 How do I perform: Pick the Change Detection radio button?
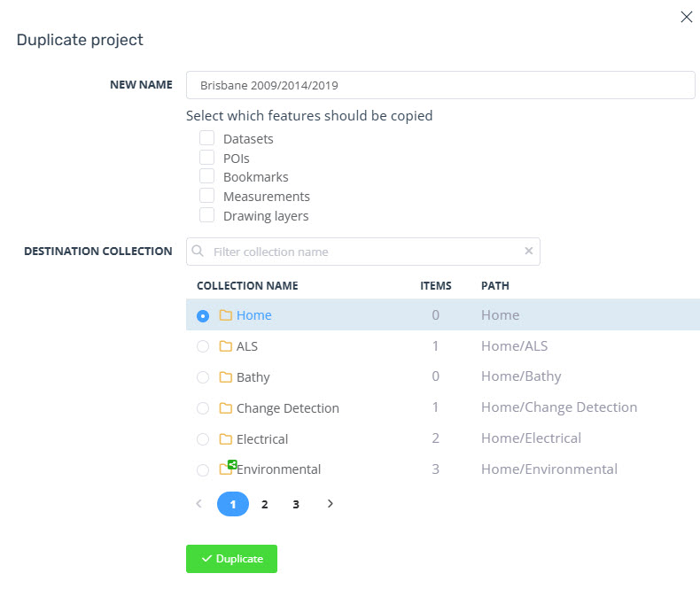pyautogui.click(x=203, y=408)
